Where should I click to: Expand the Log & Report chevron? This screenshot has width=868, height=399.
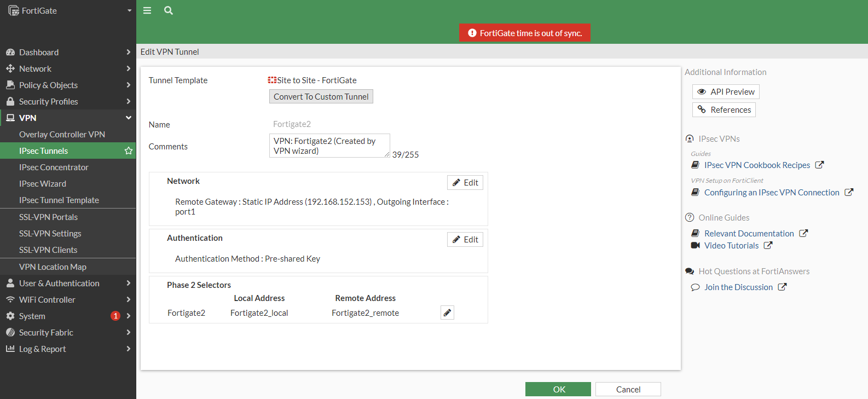pos(129,349)
